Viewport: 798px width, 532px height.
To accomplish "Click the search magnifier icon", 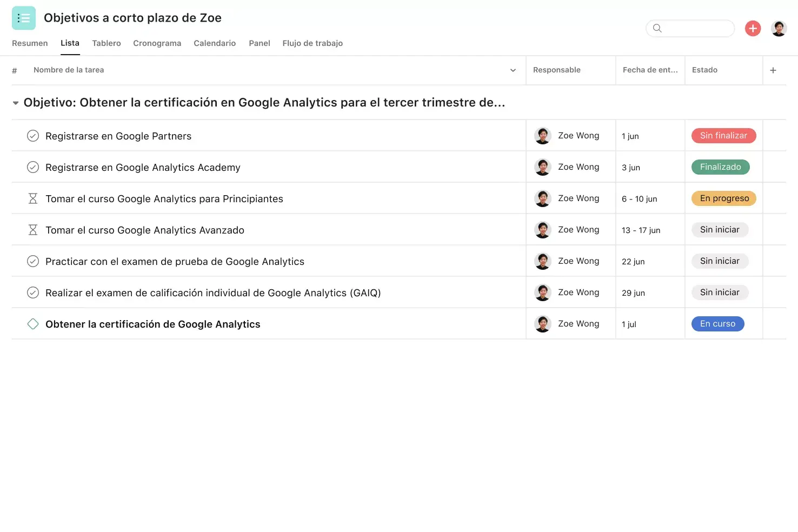I will [657, 28].
